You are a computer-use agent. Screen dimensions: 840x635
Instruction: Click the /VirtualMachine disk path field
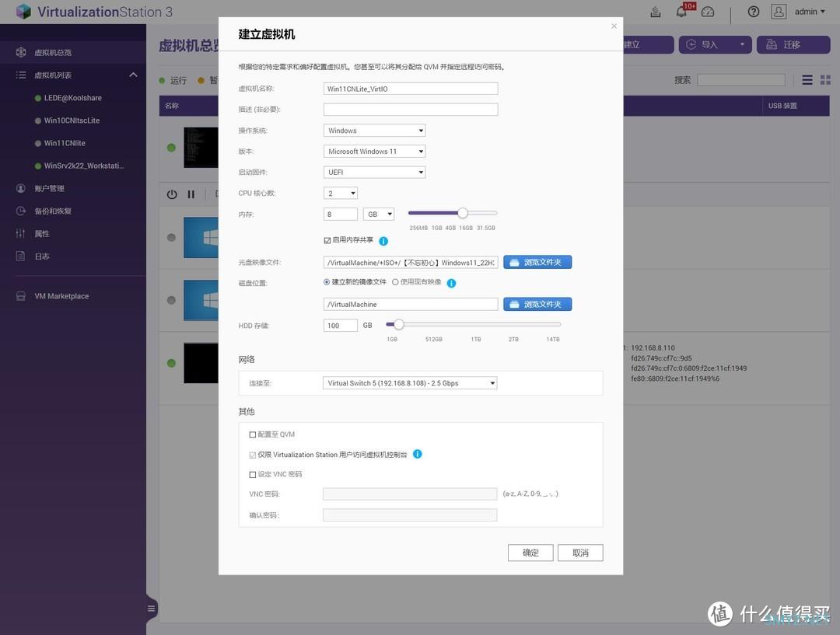click(411, 304)
